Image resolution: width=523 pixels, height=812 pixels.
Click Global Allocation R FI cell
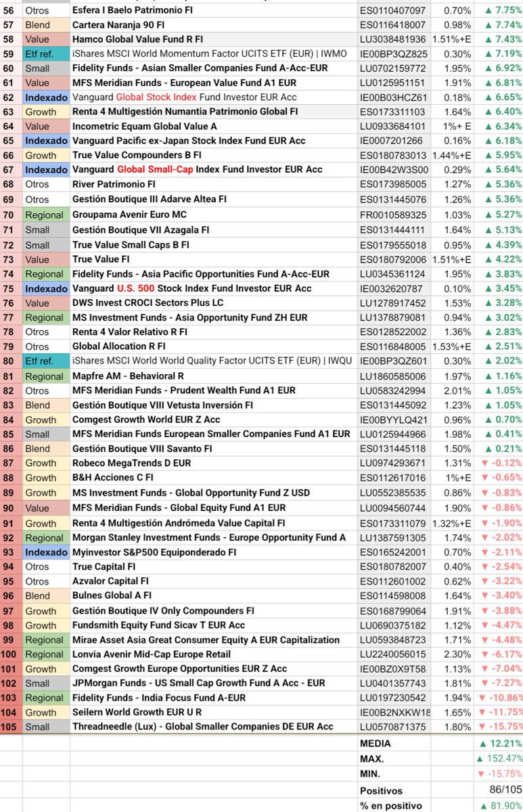[x=119, y=347]
